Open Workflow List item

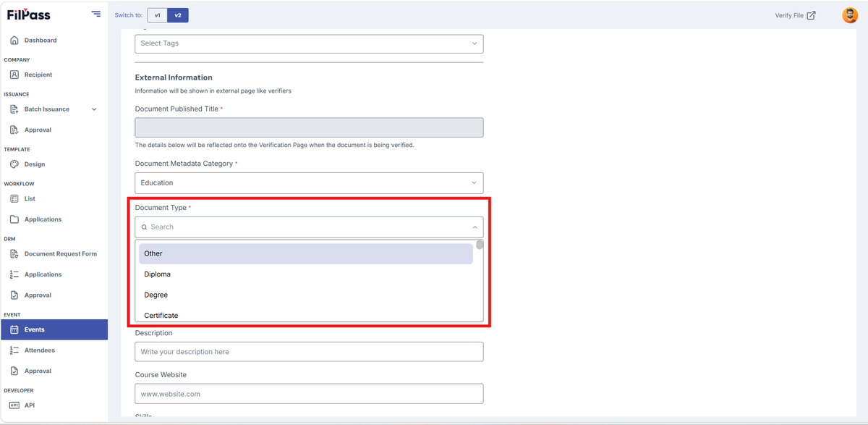click(x=30, y=198)
